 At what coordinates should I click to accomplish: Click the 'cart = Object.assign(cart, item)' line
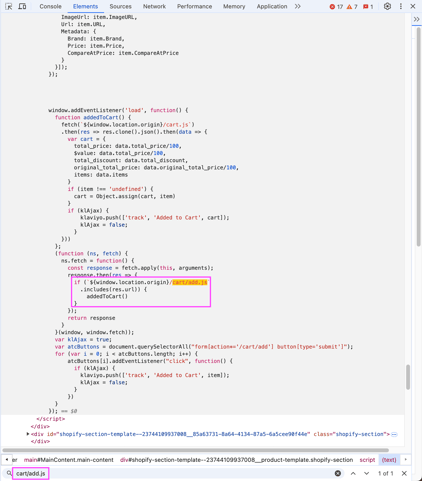point(125,196)
